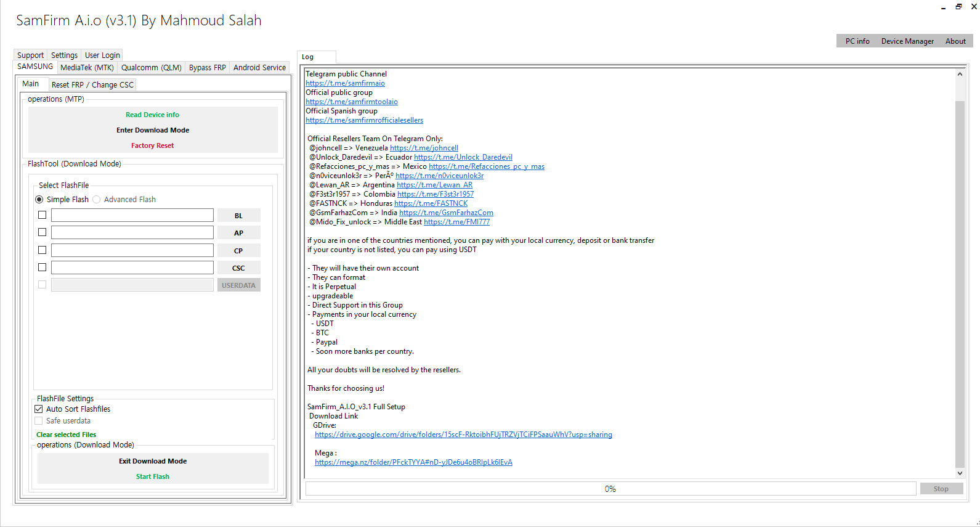The width and height of the screenshot is (980, 527).
Task: Click log scrollbar down arrow
Action: (x=960, y=473)
